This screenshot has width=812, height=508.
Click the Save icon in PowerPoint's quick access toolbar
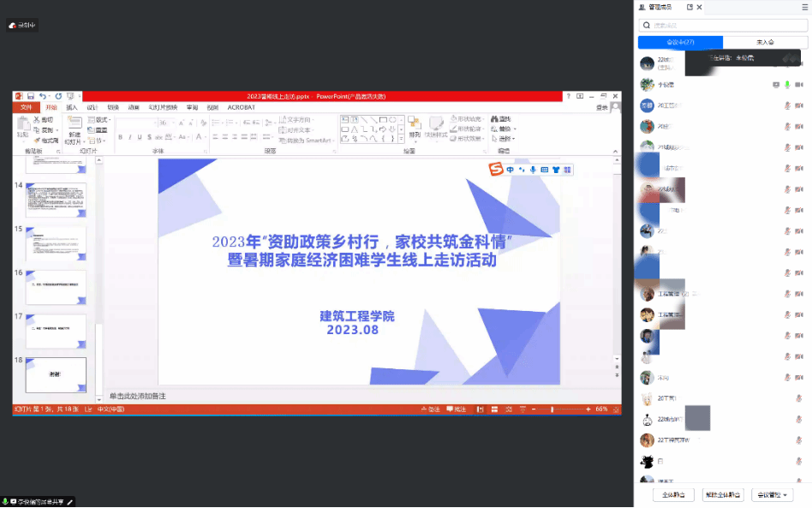click(31, 97)
